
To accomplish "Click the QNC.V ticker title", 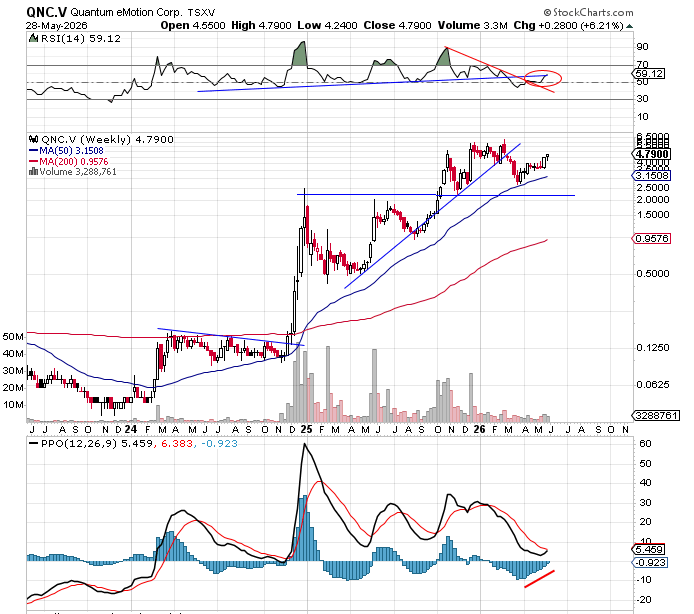I will tap(46, 12).
